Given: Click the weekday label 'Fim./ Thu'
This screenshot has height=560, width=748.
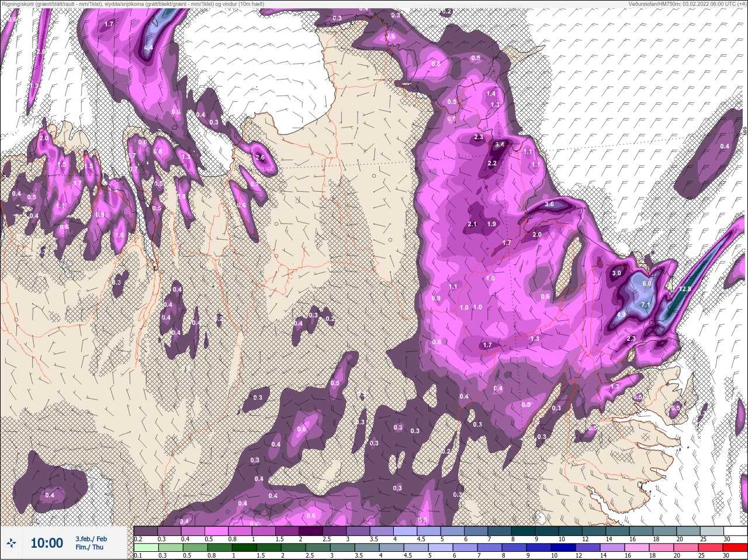Looking at the screenshot, I should (x=89, y=547).
